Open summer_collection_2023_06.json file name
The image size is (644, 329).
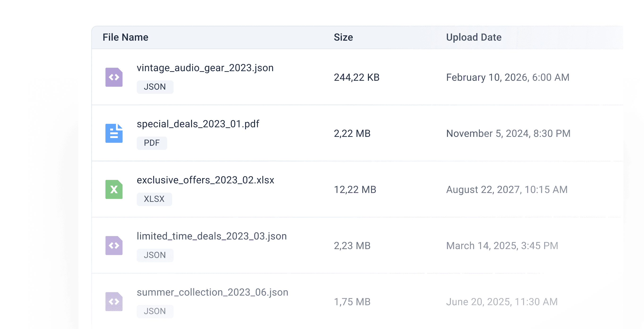(x=212, y=292)
